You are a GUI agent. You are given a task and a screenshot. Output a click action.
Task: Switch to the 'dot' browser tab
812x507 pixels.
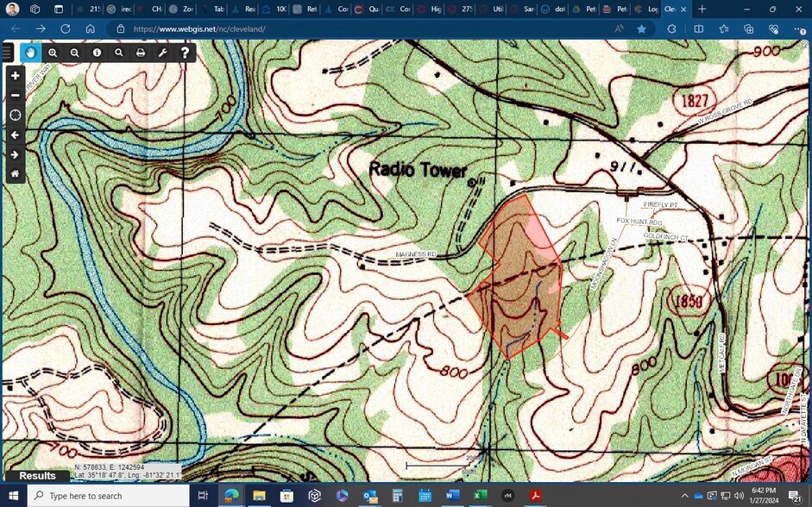tap(554, 9)
